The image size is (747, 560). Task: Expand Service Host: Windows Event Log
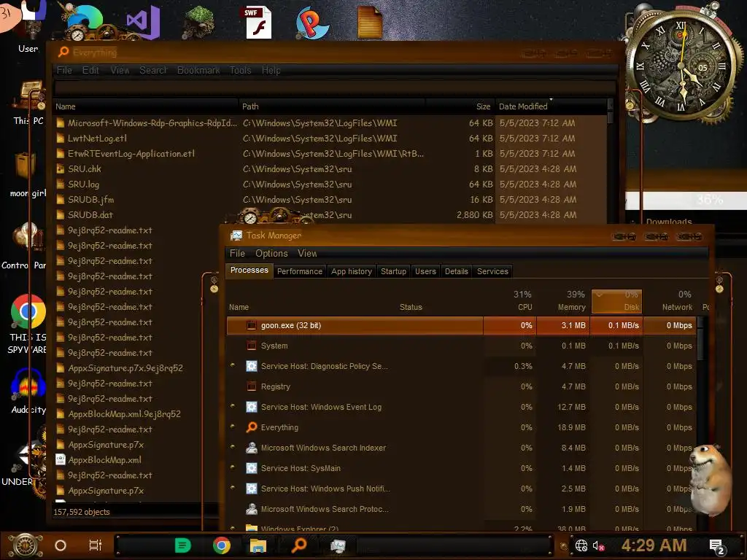pos(233,407)
